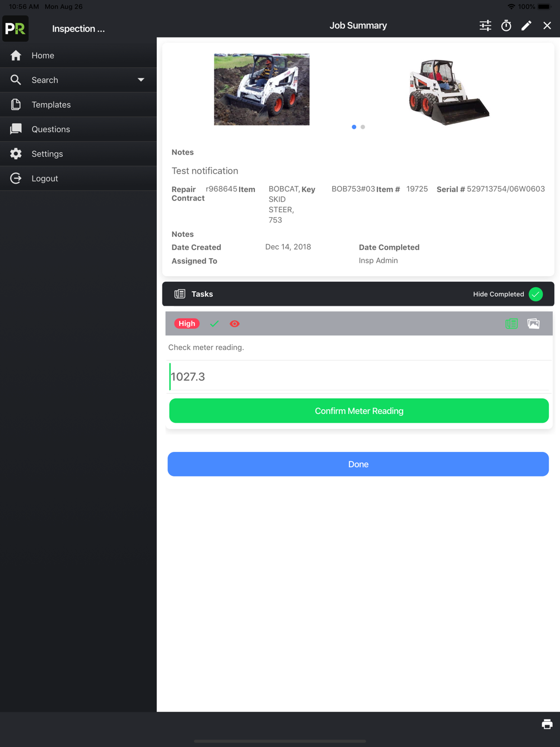Screen dimensions: 560x747
Task: Click the blue Done button
Action: point(358,464)
